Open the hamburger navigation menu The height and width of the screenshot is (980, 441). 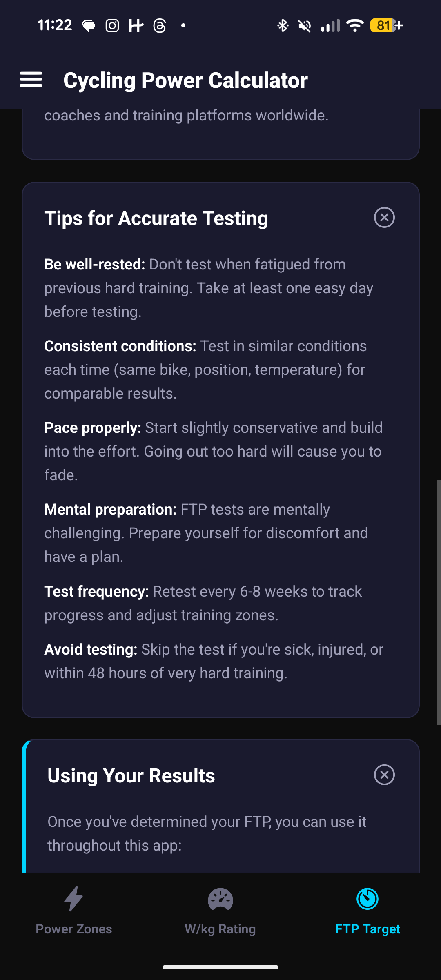click(31, 80)
